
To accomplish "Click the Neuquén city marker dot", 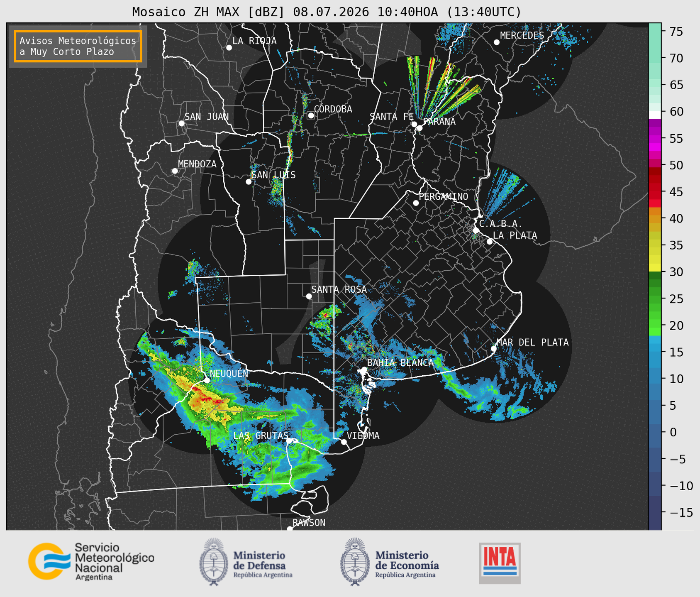I will pos(207,380).
